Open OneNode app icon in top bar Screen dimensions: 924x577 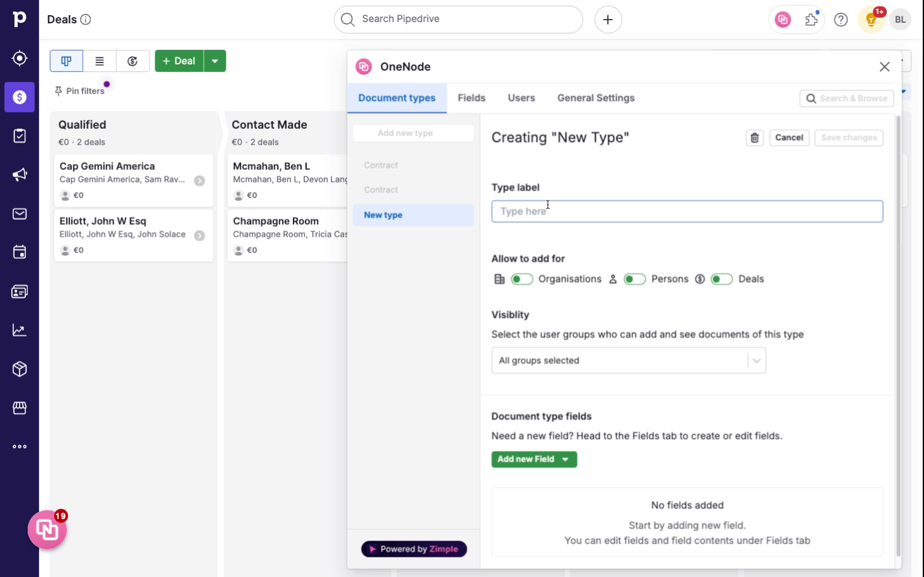(x=783, y=20)
